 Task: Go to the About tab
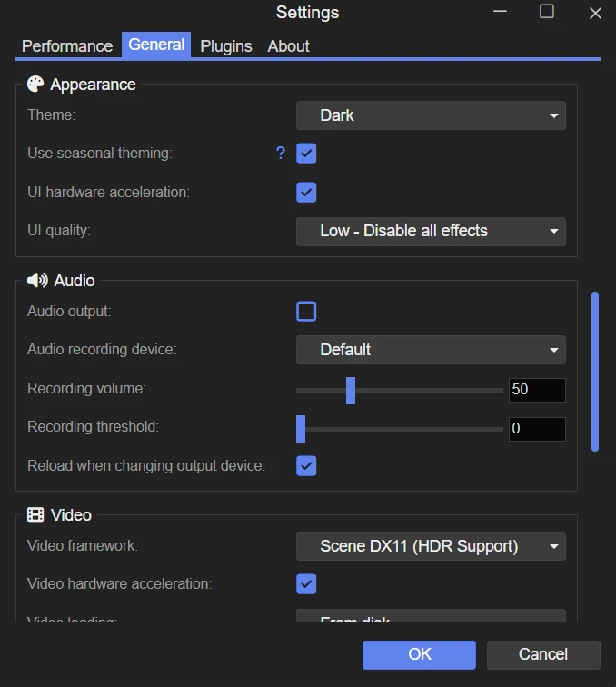click(x=288, y=46)
